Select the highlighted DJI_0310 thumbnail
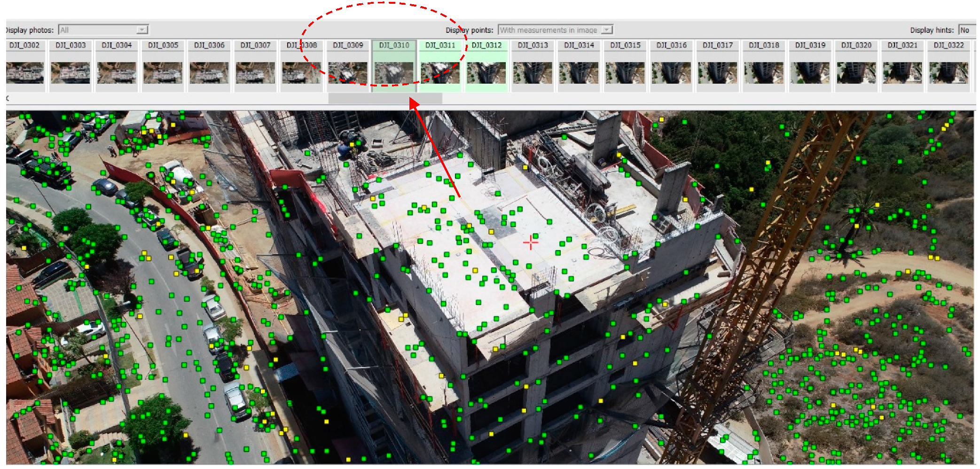Image resolution: width=980 pixels, height=469 pixels. coord(394,72)
